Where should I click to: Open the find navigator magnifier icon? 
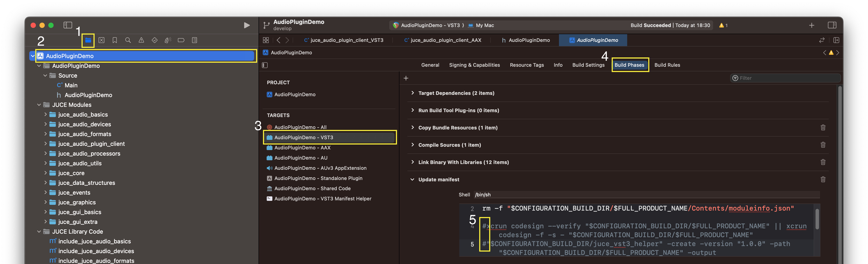(x=128, y=40)
